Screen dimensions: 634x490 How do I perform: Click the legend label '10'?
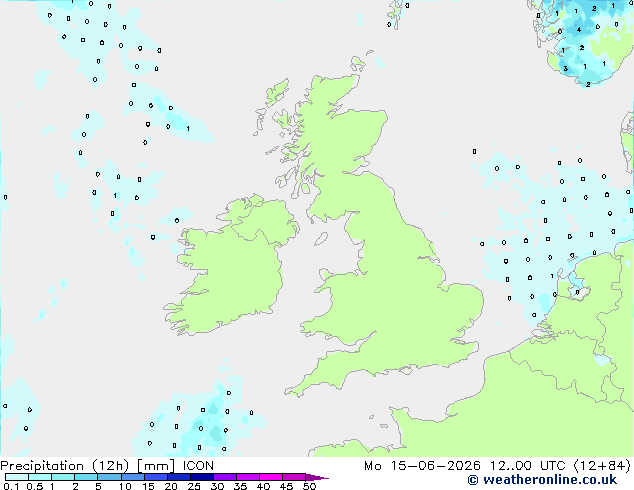pyautogui.click(x=125, y=486)
